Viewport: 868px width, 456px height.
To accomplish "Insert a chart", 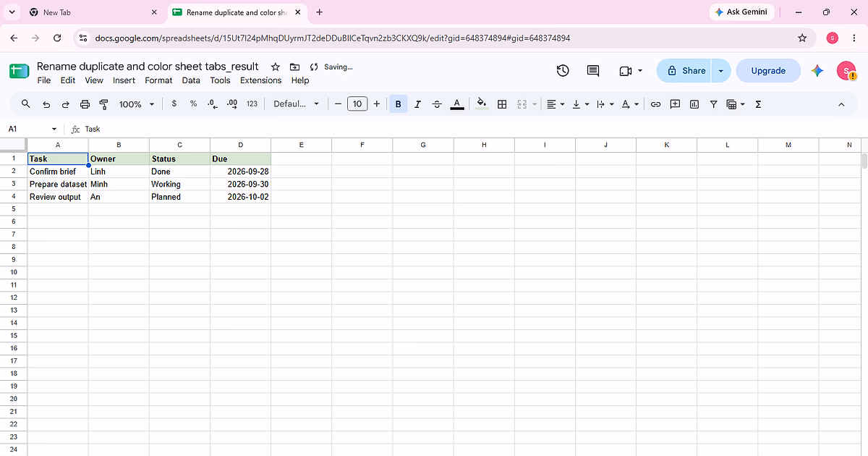I will 694,104.
